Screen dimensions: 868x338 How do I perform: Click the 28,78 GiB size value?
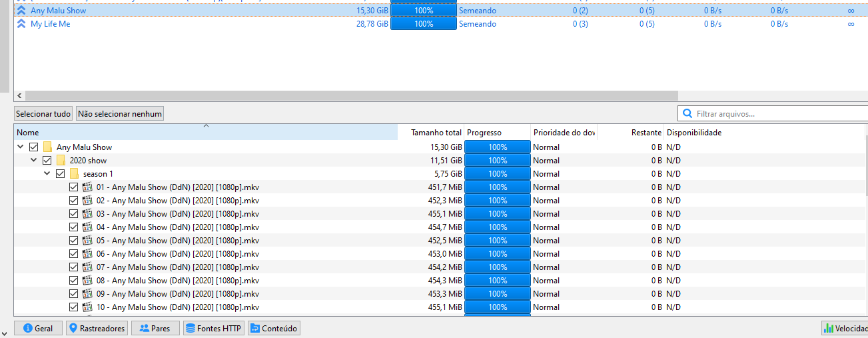tap(372, 24)
